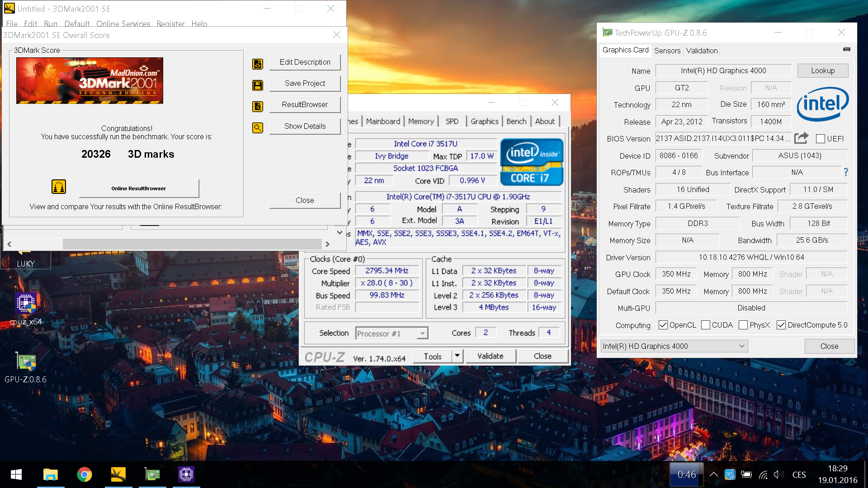The height and width of the screenshot is (488, 868).
Task: Click the Close button in 3DMark score dialog
Action: click(x=305, y=200)
